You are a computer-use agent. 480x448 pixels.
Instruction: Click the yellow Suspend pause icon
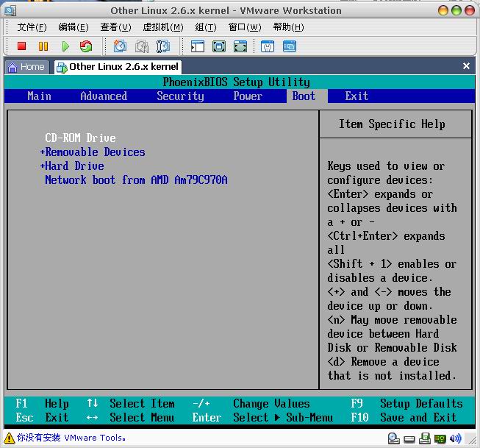[43, 46]
